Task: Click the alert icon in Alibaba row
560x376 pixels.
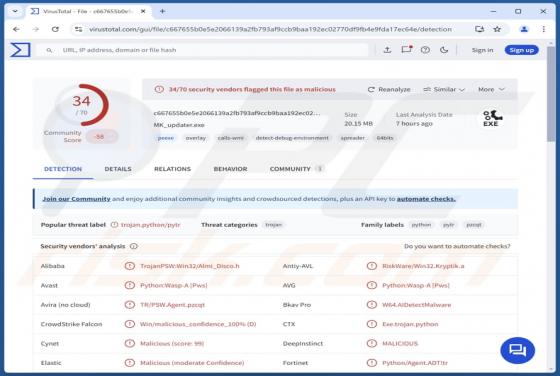Action: [x=130, y=266]
